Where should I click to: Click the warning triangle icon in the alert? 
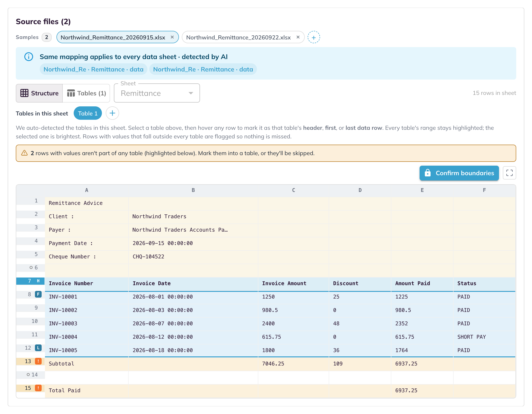24,153
